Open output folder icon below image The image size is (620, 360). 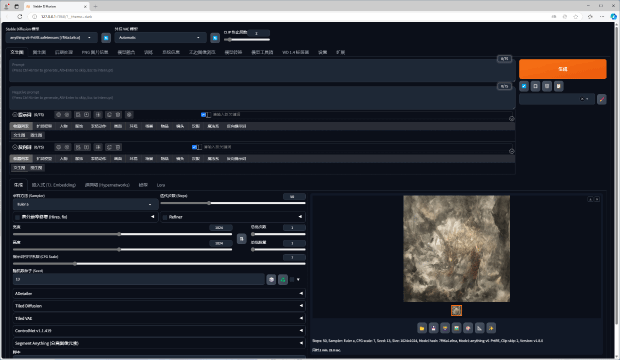coord(422,328)
